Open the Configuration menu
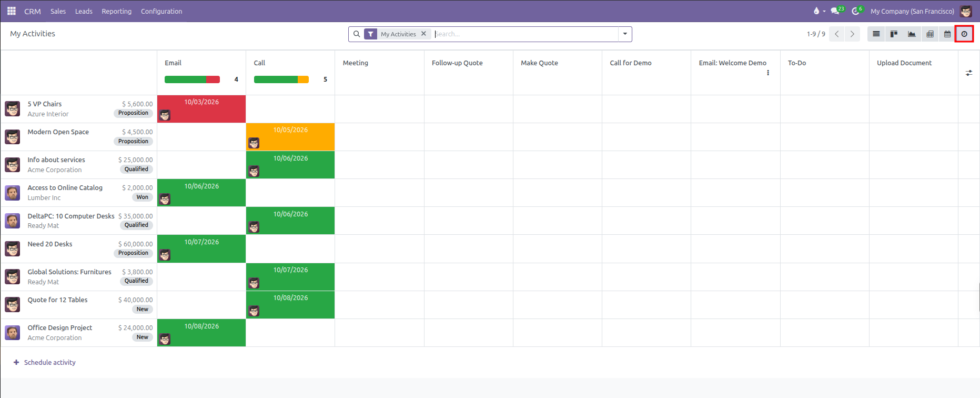Image resolution: width=980 pixels, height=398 pixels. click(x=161, y=11)
